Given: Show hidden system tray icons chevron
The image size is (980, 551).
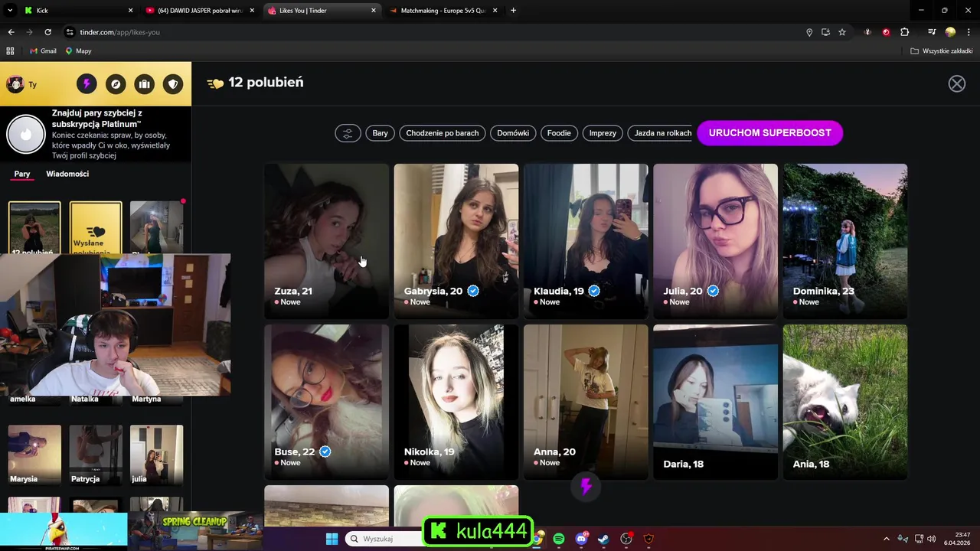Looking at the screenshot, I should coord(887,539).
